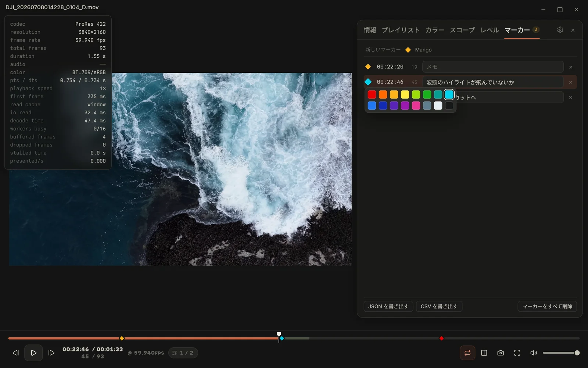Image resolution: width=588 pixels, height=368 pixels.
Task: Switch to the カラー tab
Action: 435,30
